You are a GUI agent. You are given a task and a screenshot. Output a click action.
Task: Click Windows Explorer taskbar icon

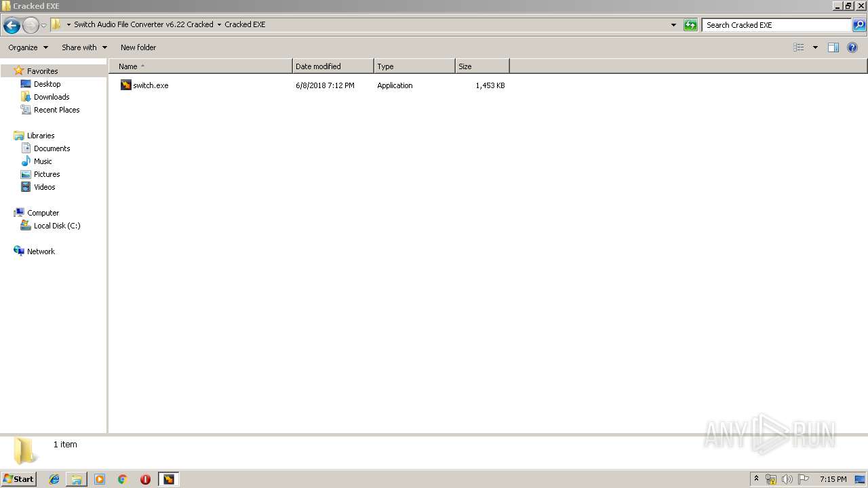pyautogui.click(x=77, y=479)
